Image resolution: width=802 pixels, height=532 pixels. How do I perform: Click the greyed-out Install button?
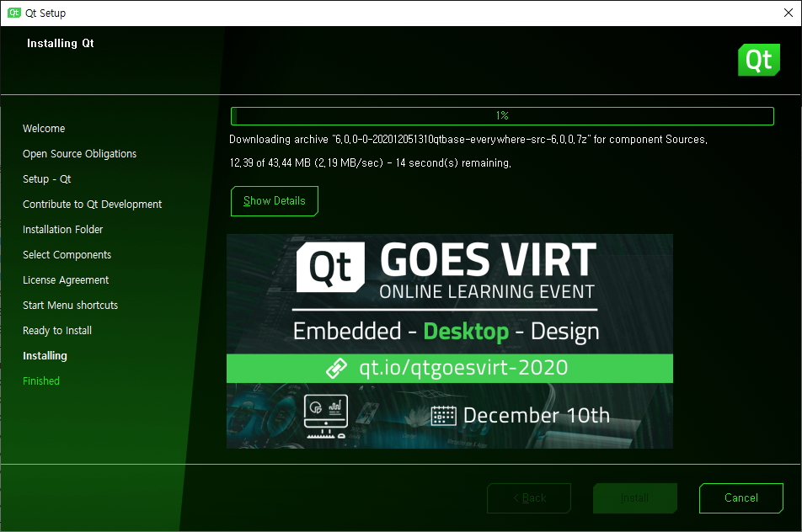pos(634,497)
